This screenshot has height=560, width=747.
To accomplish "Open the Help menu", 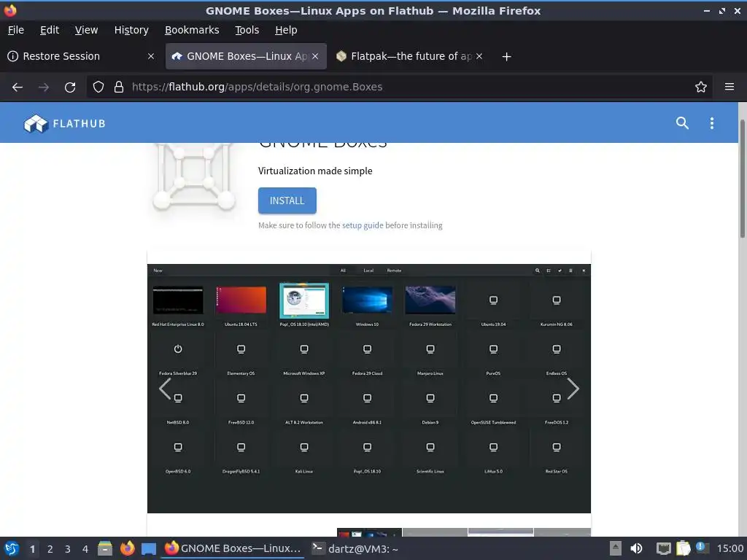I will tap(286, 30).
